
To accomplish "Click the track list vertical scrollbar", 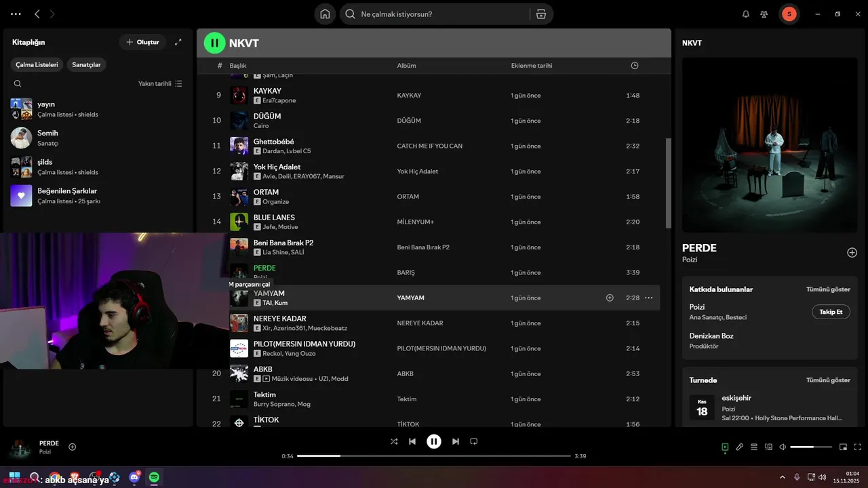I will 668,183.
